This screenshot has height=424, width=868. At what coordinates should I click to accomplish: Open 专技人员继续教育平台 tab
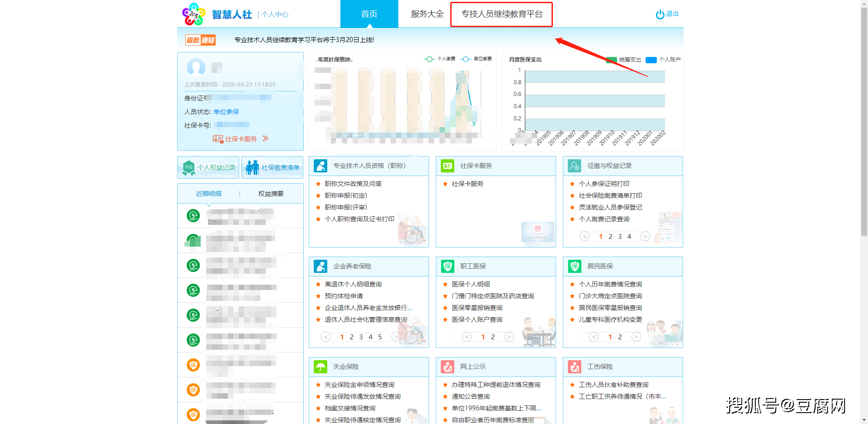click(502, 14)
